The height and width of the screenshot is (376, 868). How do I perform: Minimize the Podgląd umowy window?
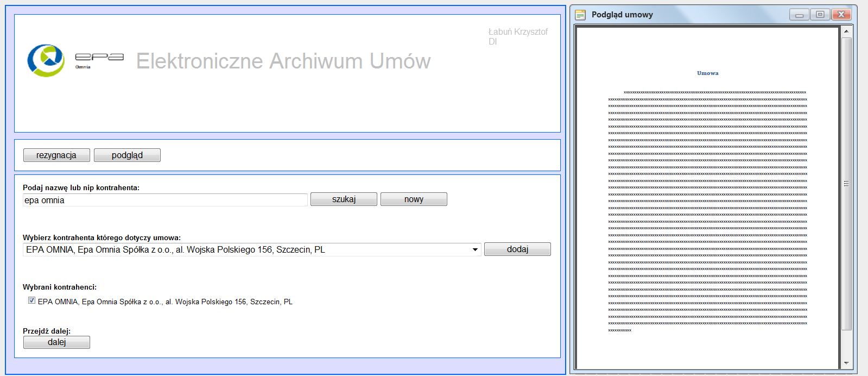coord(799,15)
